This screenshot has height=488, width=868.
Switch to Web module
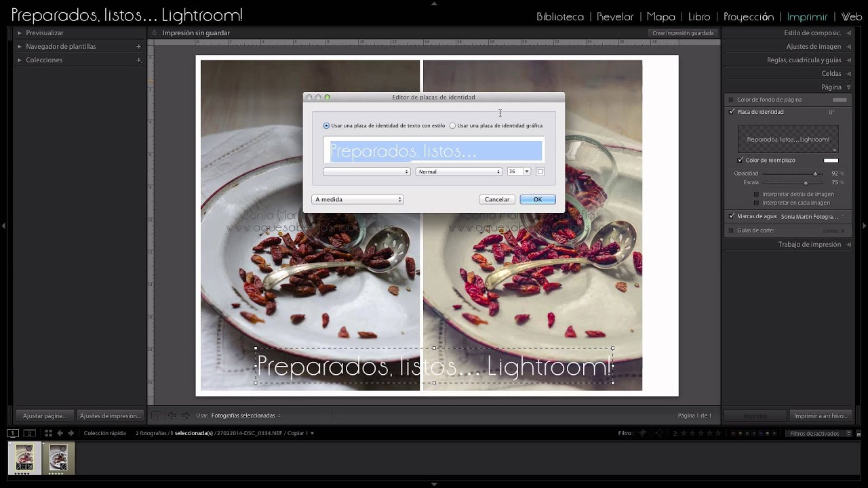(x=852, y=17)
